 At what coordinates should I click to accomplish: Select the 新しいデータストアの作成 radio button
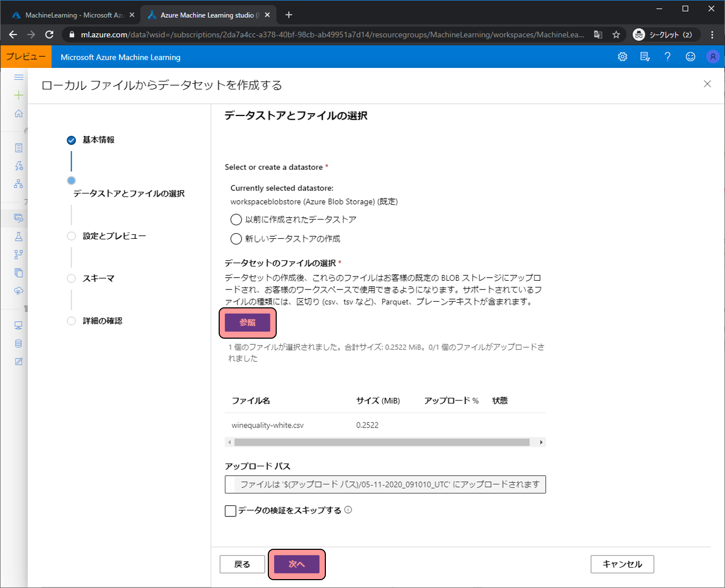pos(236,239)
